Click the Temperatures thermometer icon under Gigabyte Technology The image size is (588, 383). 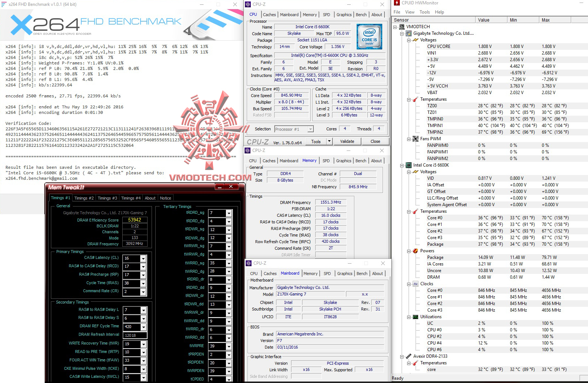pyautogui.click(x=416, y=99)
